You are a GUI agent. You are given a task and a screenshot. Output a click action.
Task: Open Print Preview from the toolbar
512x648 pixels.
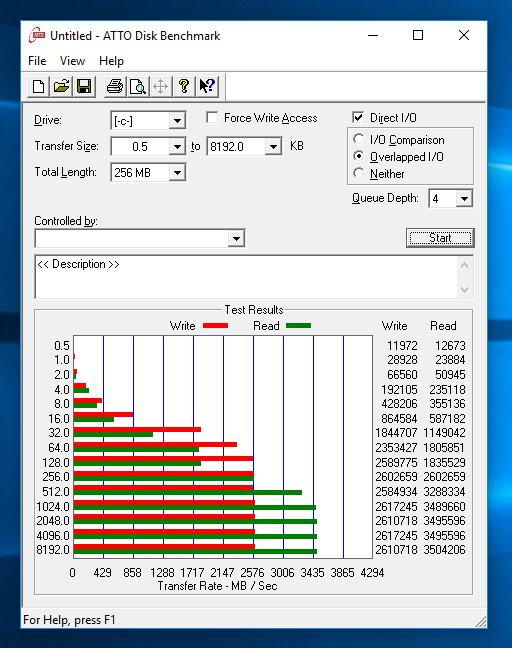pos(138,86)
